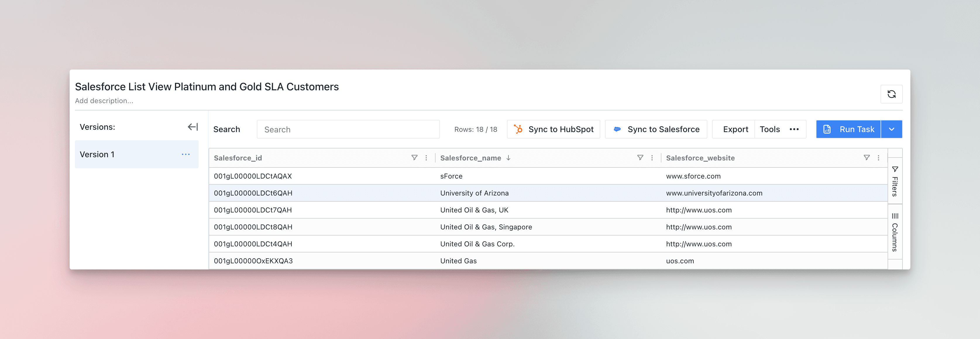
Task: Click the kebab menu on Salesforce_website column
Action: [878, 158]
